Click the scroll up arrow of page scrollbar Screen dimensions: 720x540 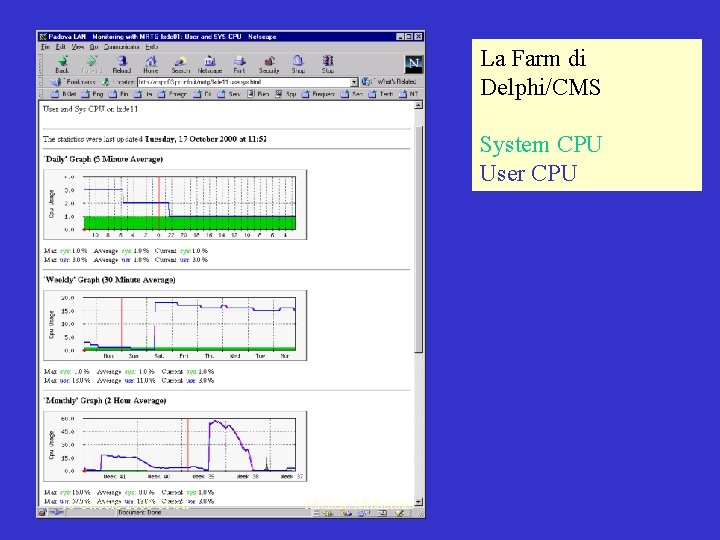tap(418, 105)
